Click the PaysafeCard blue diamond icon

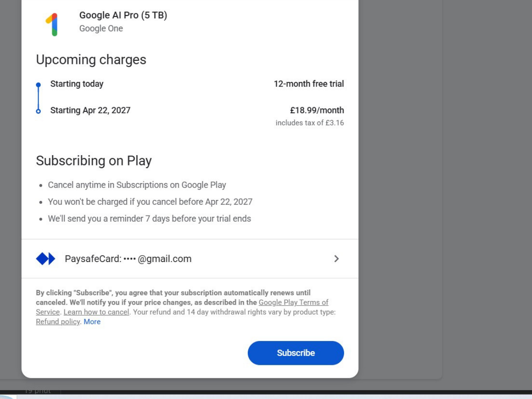point(46,259)
